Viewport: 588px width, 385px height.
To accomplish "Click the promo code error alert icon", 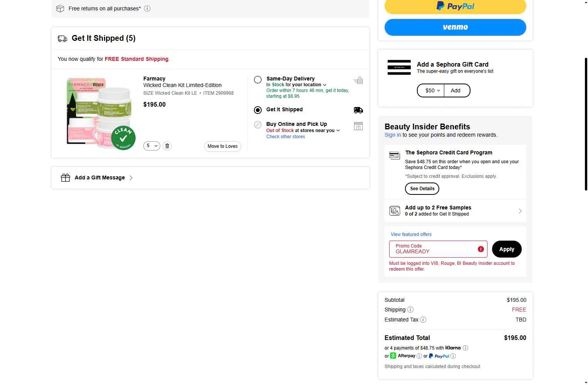I will [480, 249].
